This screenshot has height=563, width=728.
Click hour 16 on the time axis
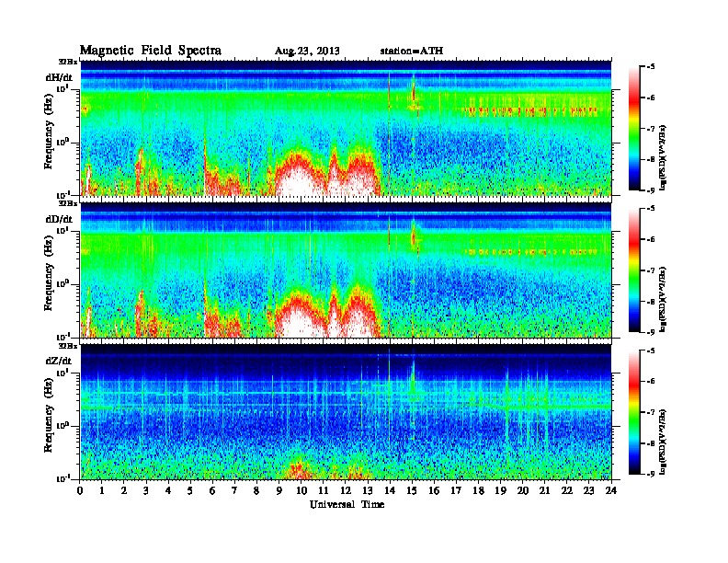point(434,490)
